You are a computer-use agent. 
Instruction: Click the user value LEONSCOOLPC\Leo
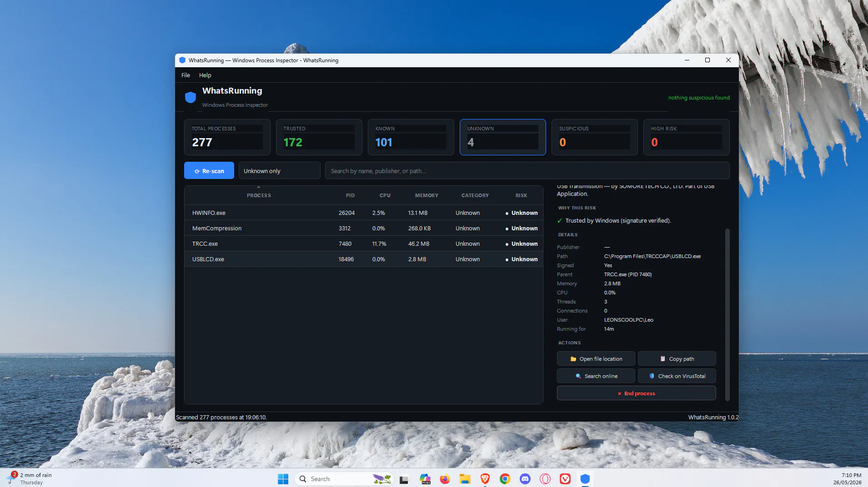point(629,320)
